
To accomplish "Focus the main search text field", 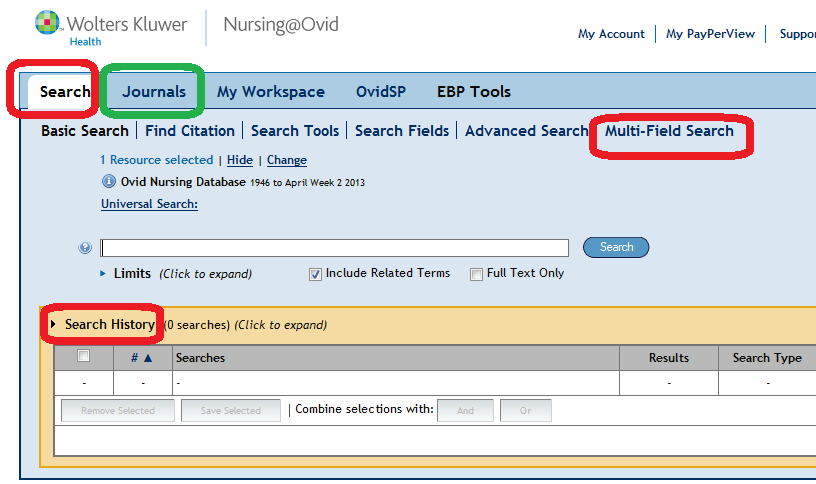I will pos(334,248).
